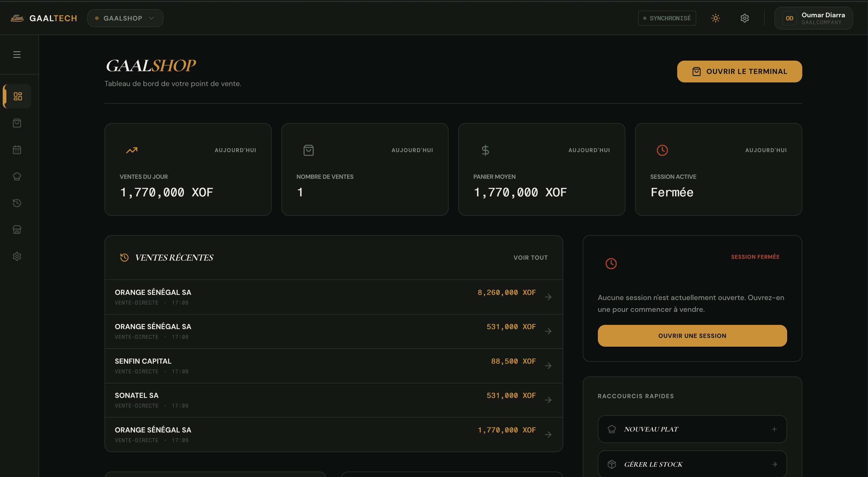
Task: Click the Panier moyen 1,770,000 XOF value
Action: point(520,192)
